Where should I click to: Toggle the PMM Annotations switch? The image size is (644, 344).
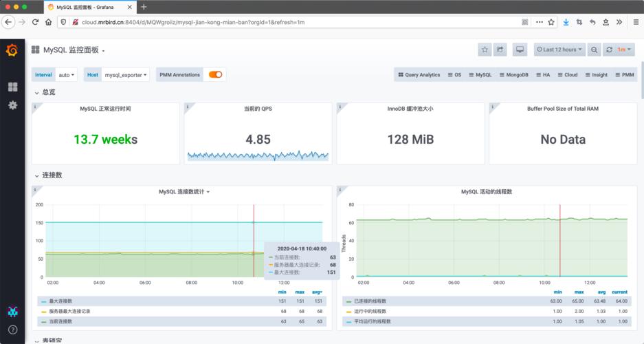coord(216,74)
